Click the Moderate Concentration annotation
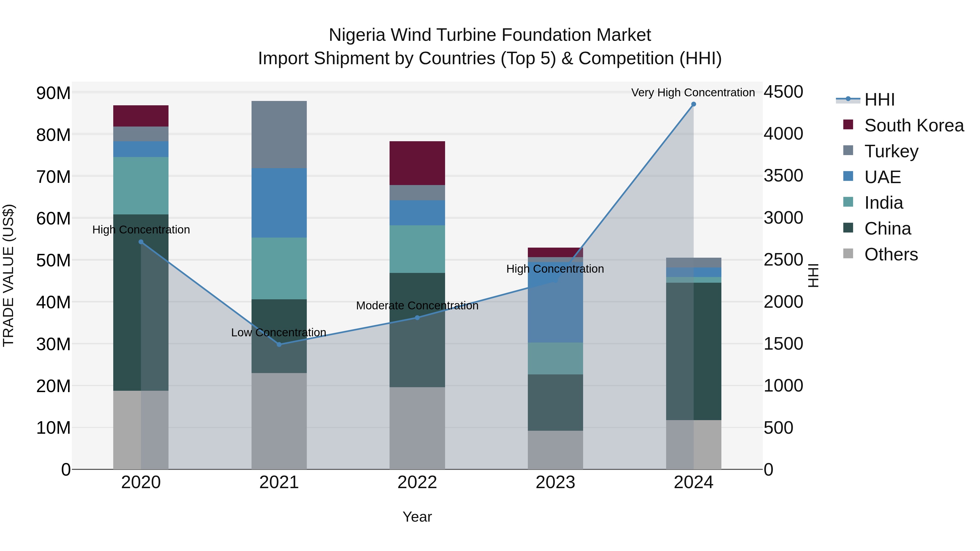This screenshot has width=980, height=551. [417, 306]
